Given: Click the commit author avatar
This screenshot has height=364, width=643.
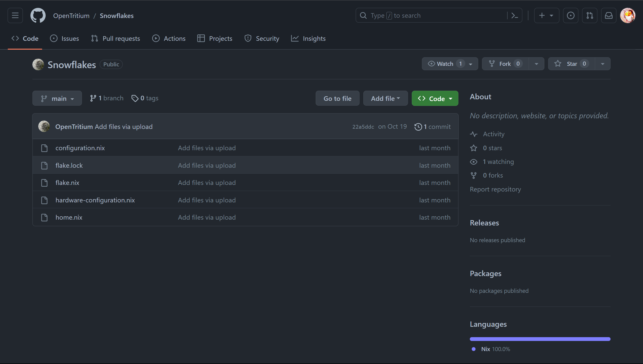Looking at the screenshot, I should point(44,126).
